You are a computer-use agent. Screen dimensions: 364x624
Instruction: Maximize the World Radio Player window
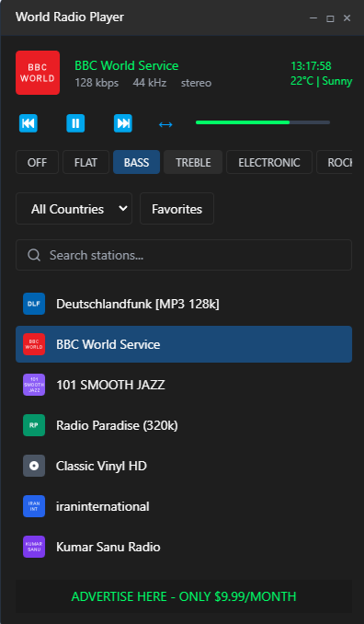tap(330, 18)
